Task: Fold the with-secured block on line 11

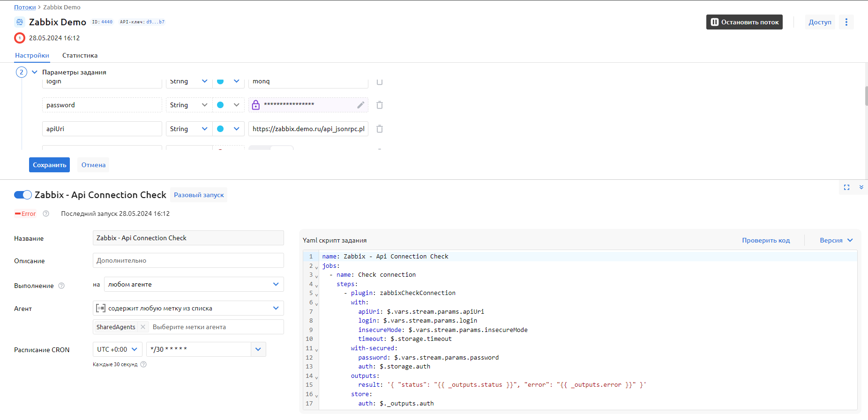Action: pos(317,349)
